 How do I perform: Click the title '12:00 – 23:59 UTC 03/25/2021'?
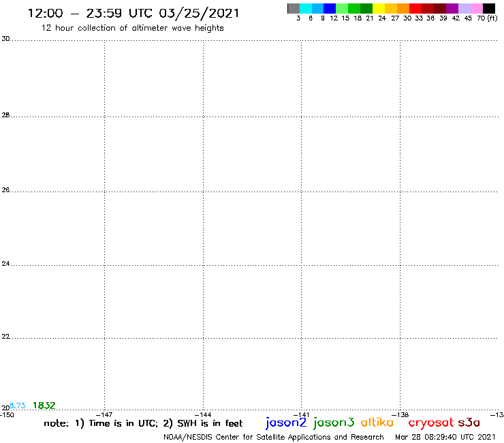[133, 14]
